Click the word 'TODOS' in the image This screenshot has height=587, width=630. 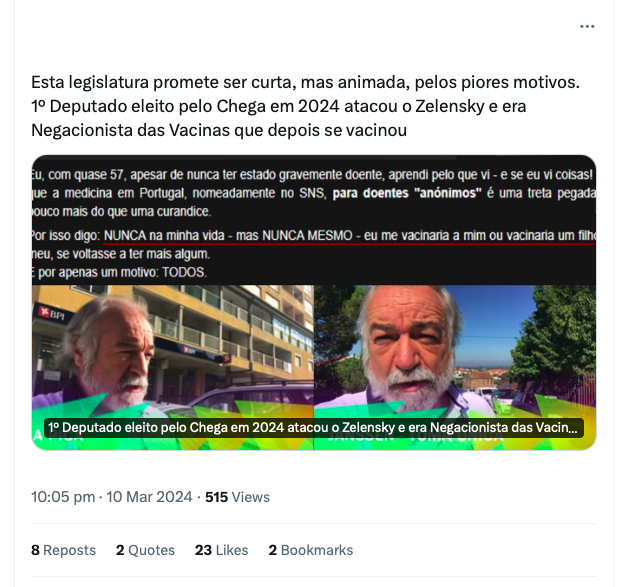coord(184,272)
